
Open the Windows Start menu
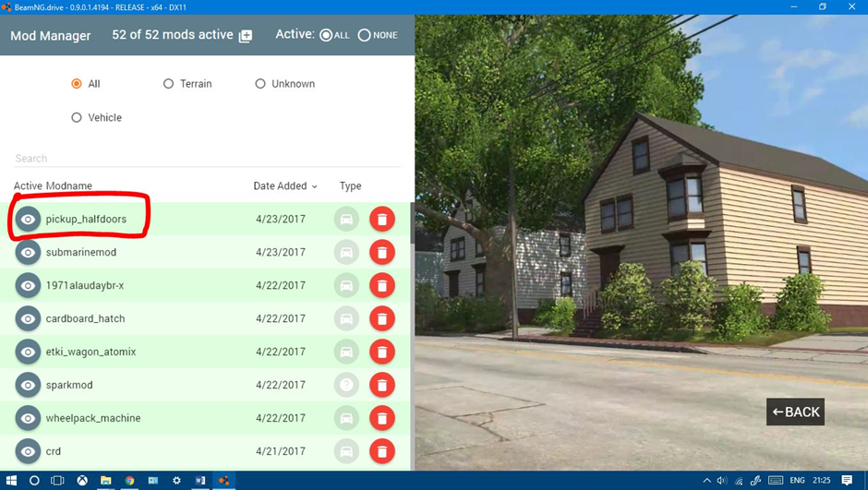click(x=11, y=481)
